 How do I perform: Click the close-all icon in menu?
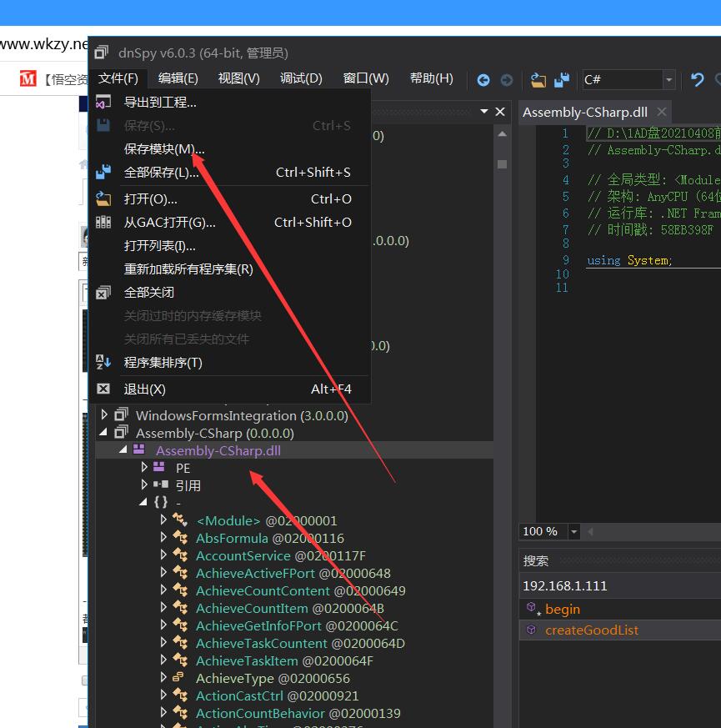(103, 293)
